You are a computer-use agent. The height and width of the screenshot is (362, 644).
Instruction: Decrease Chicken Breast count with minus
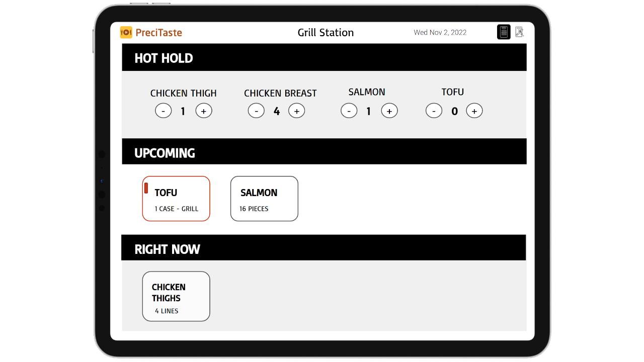point(256,111)
